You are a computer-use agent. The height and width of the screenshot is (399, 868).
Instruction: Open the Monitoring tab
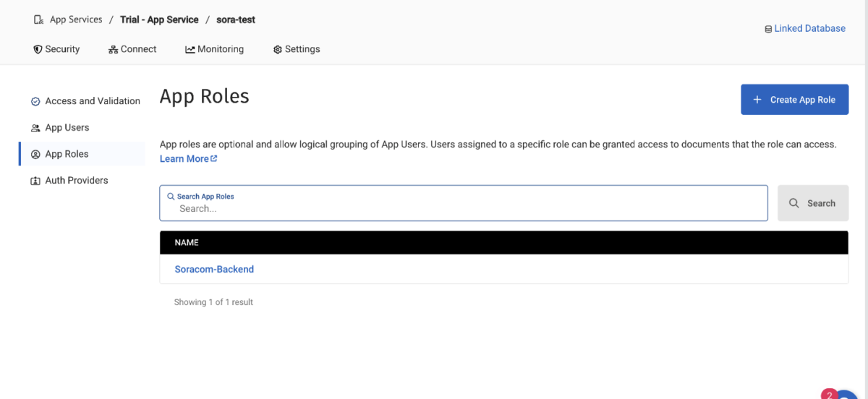pos(220,49)
